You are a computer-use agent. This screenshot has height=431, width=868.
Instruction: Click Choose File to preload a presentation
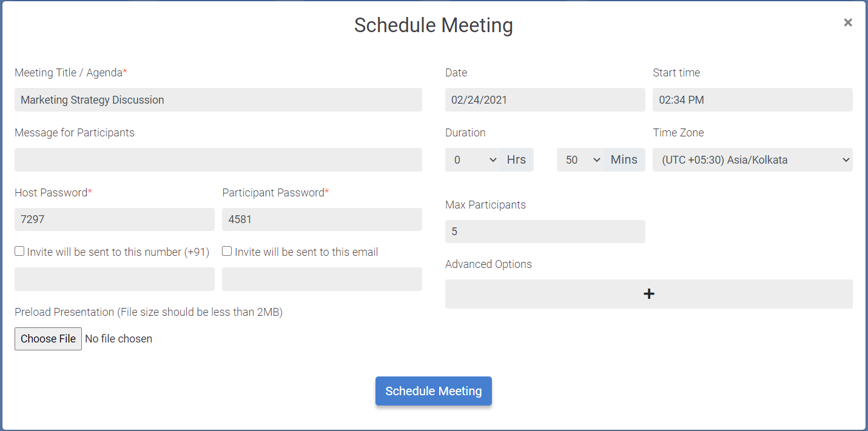[48, 338]
